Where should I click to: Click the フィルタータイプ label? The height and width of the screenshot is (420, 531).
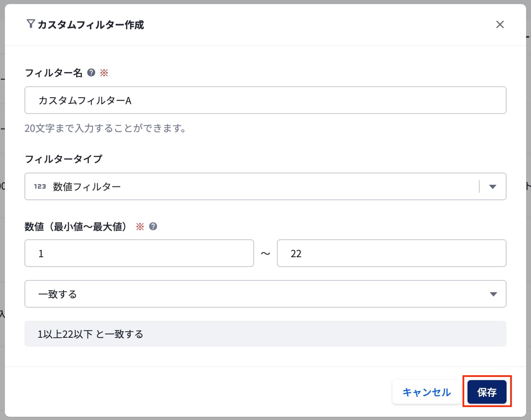[x=64, y=159]
